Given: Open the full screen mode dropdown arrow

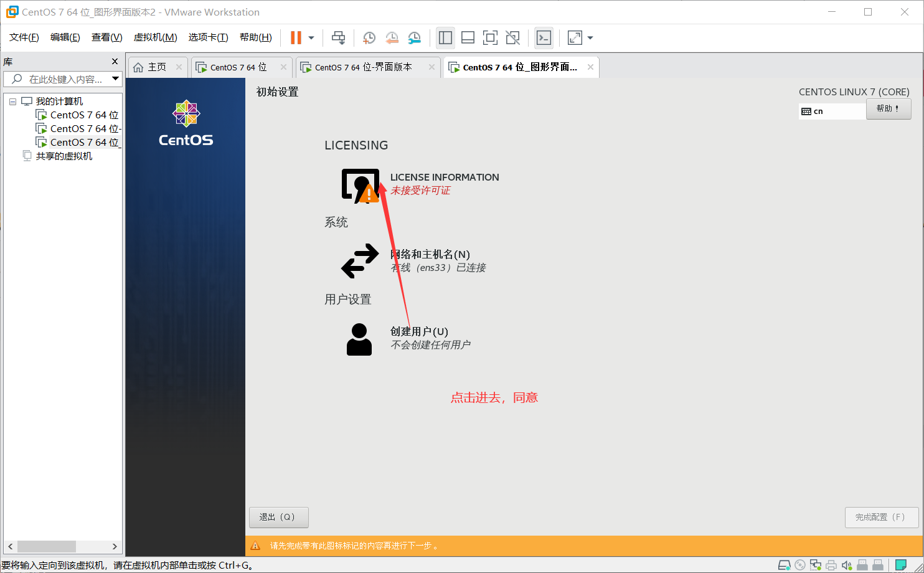Looking at the screenshot, I should (x=589, y=37).
